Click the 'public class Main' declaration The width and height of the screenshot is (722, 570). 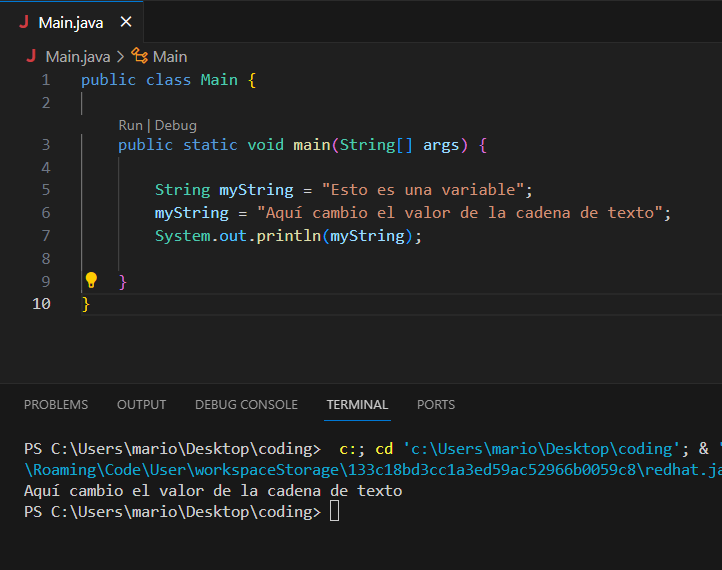coord(159,80)
